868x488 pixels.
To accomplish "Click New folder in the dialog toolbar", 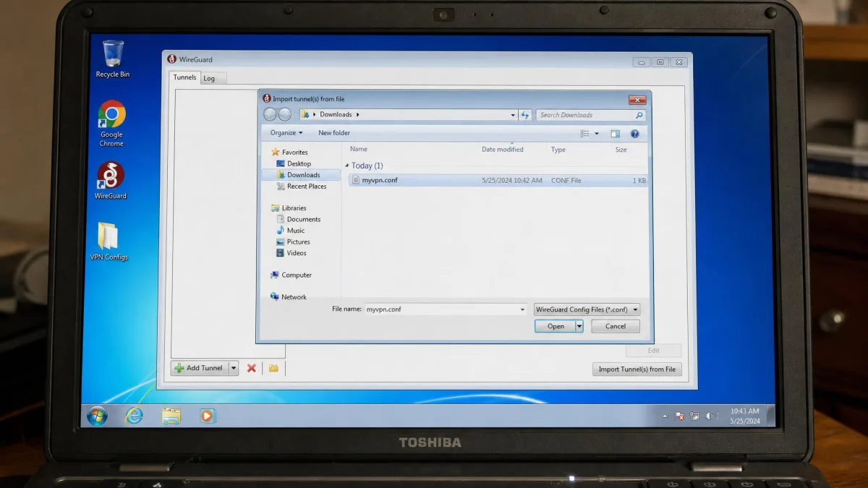I will tap(334, 133).
